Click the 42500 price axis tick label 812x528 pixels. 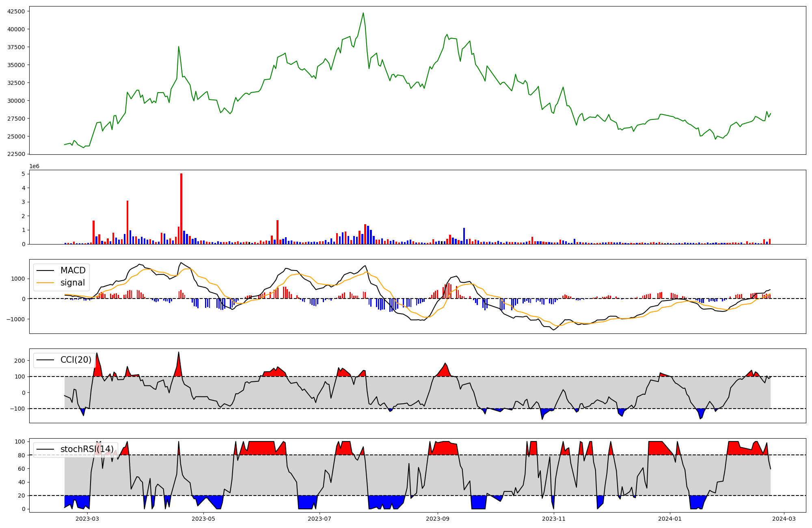click(x=16, y=11)
